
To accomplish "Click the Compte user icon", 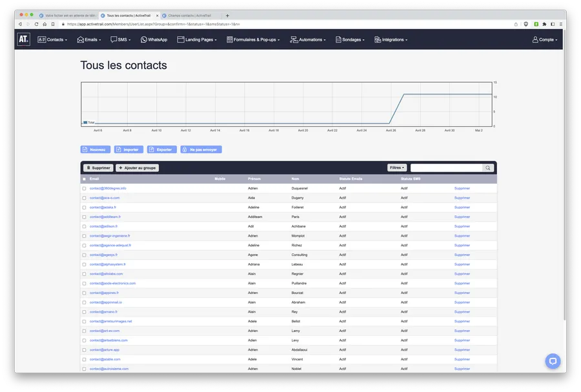I will coord(535,39).
